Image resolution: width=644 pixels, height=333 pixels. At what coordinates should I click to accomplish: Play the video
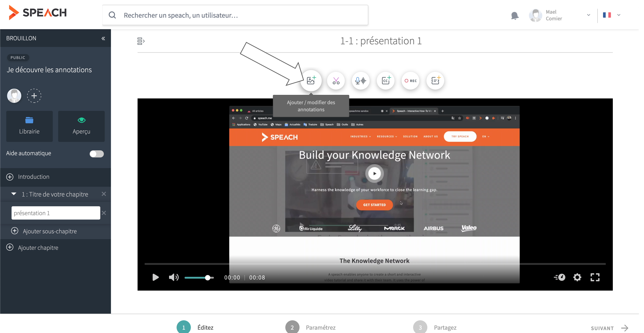pos(155,277)
